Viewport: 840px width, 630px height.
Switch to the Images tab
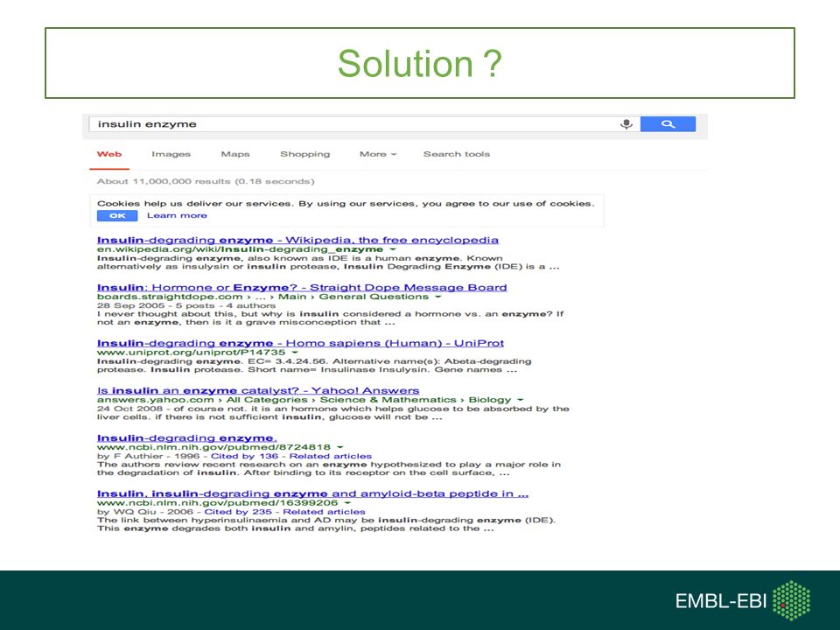point(171,154)
